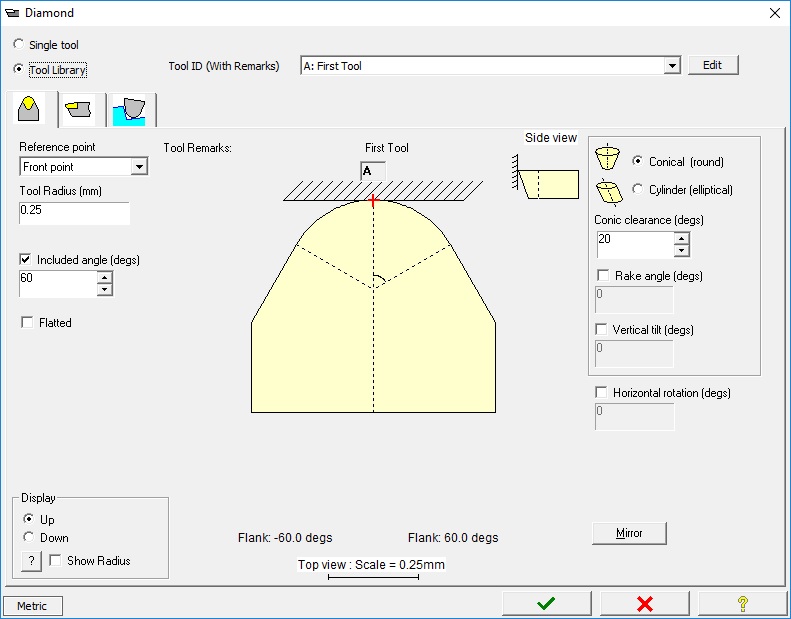Open the tool cutting view tab

point(129,110)
